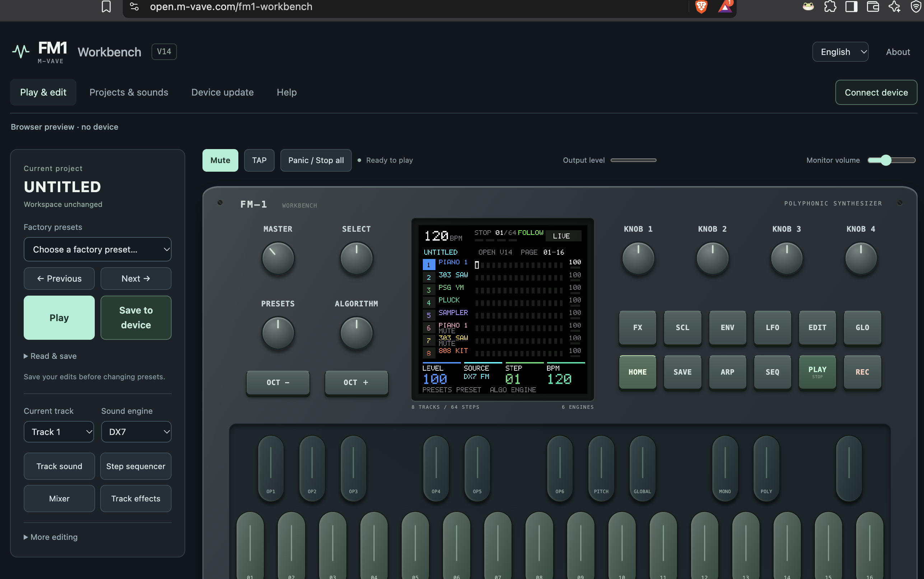The width and height of the screenshot is (924, 579).
Task: Select the Play & edit tab
Action: [x=43, y=92]
